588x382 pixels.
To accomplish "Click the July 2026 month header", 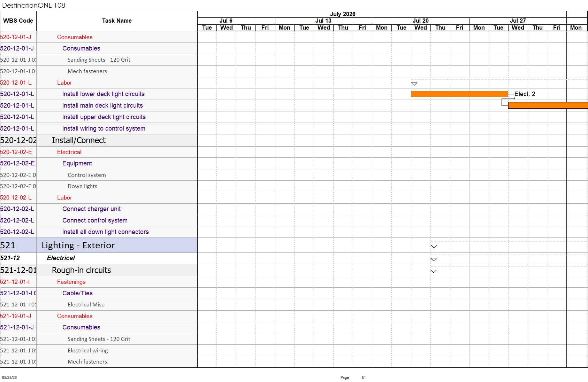I will coord(343,14).
